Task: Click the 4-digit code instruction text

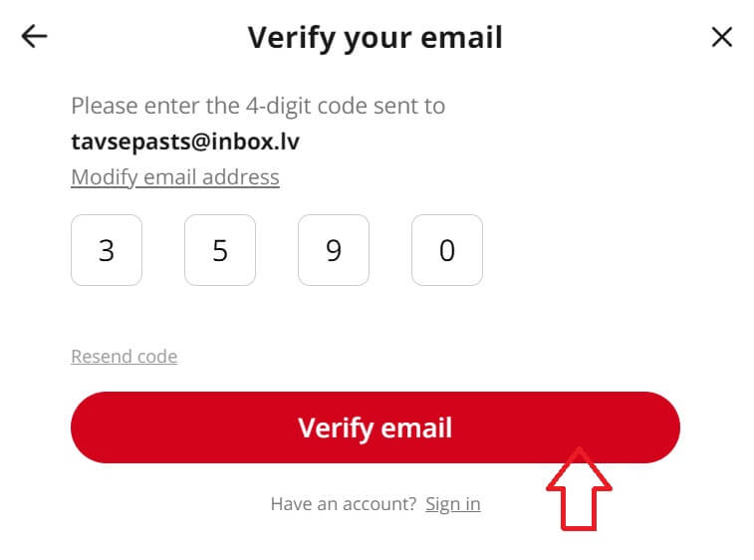Action: 258,106
